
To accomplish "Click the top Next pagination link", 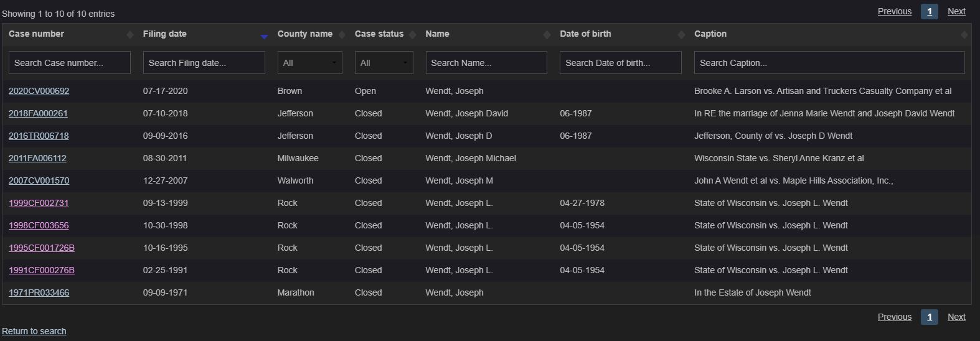I will coord(956,11).
